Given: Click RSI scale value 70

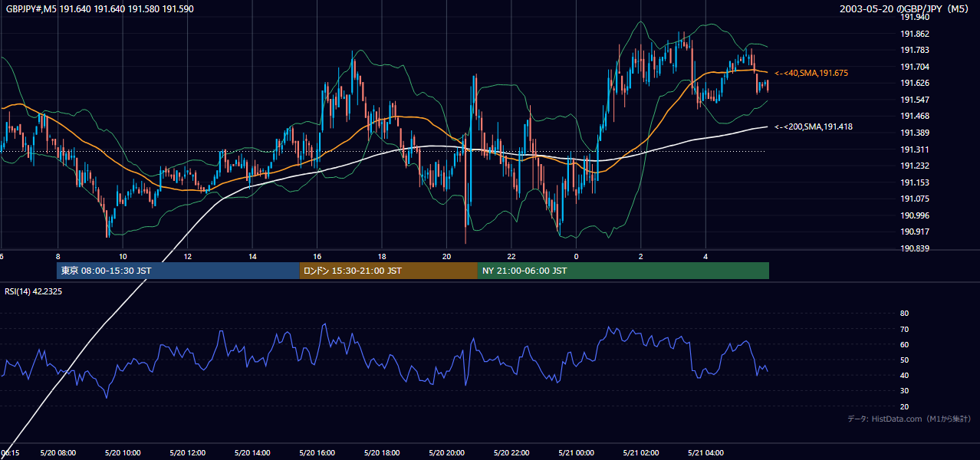Looking at the screenshot, I should pyautogui.click(x=904, y=329).
